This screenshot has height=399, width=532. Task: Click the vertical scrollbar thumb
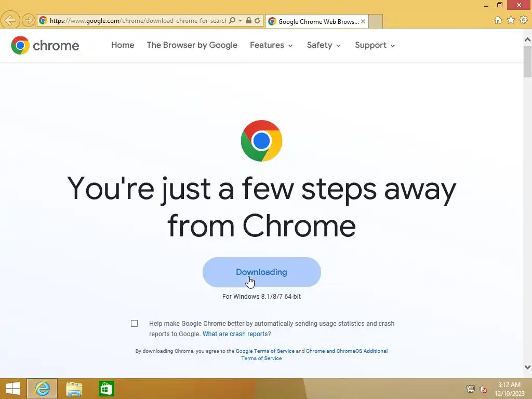pyautogui.click(x=527, y=62)
